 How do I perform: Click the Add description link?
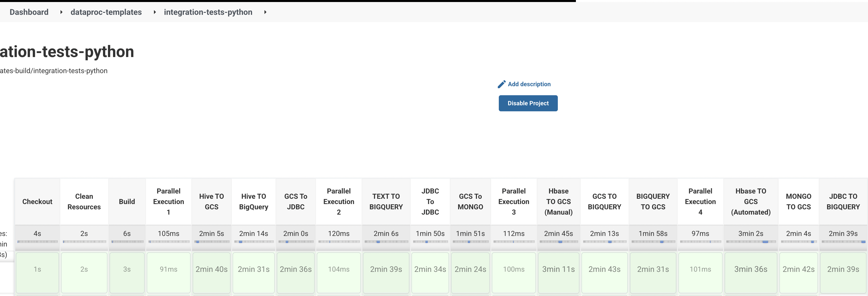pyautogui.click(x=529, y=84)
